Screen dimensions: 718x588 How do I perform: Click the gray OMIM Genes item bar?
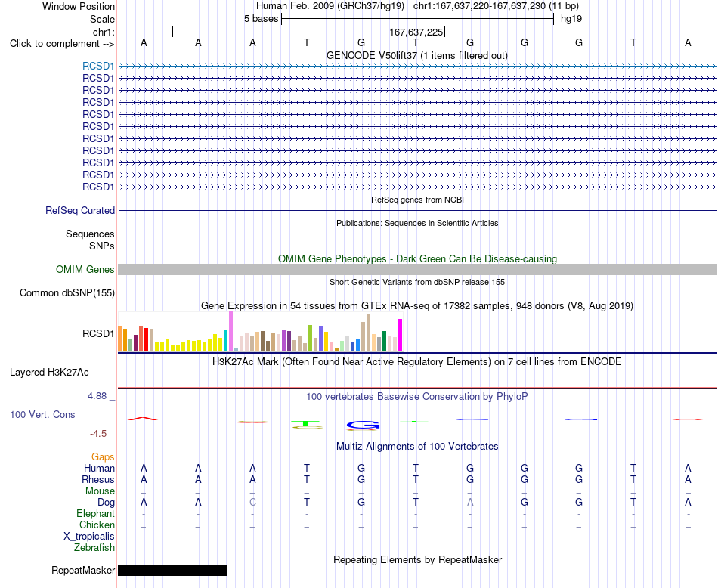tap(417, 269)
